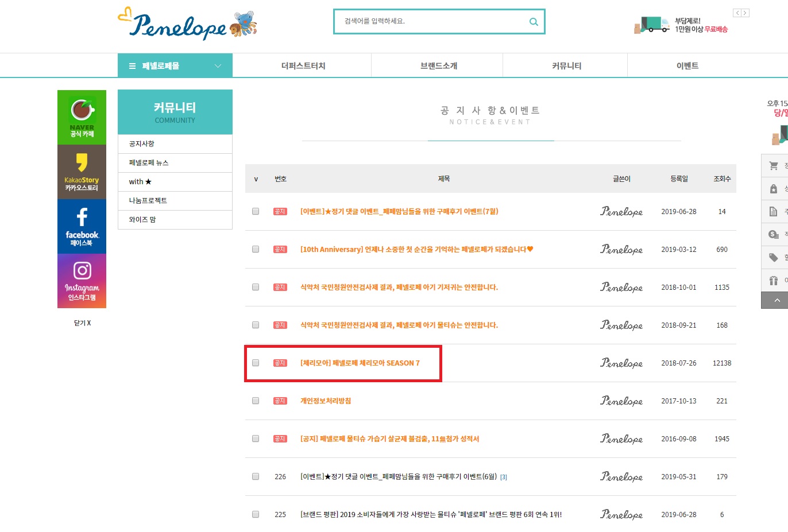The image size is (788, 532).
Task: Select 나눔프로젝트 in the sidebar
Action: [175, 201]
